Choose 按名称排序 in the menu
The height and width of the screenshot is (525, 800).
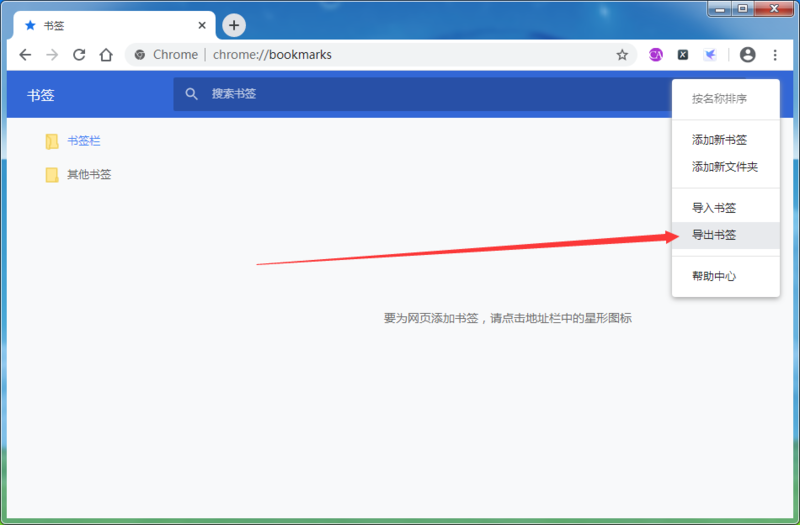click(726, 99)
